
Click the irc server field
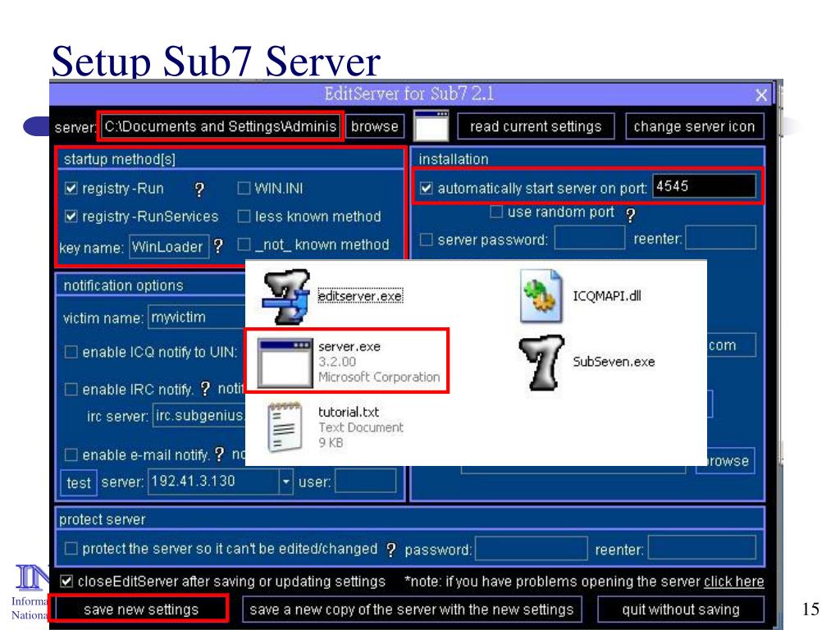point(199,415)
